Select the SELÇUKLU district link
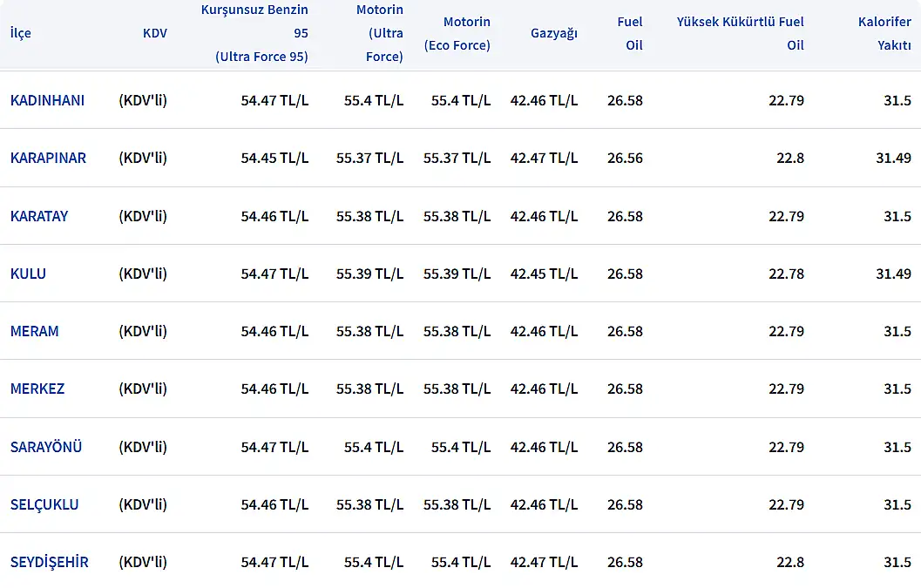The width and height of the screenshot is (921, 588). [44, 504]
